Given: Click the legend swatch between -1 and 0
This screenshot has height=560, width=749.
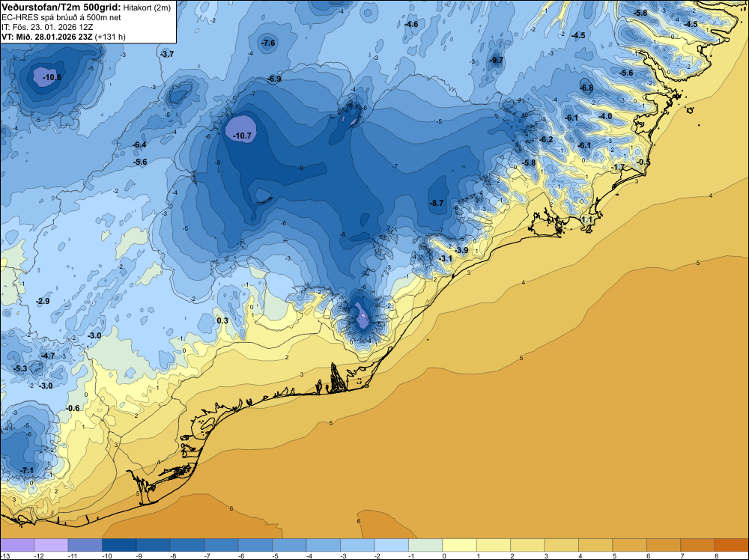Looking at the screenshot, I should (x=425, y=545).
